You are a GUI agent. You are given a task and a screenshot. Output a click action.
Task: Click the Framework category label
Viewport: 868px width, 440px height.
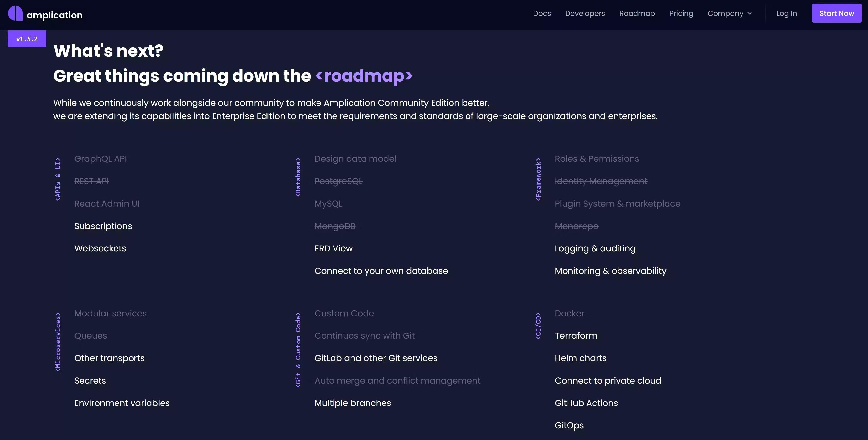pos(538,179)
